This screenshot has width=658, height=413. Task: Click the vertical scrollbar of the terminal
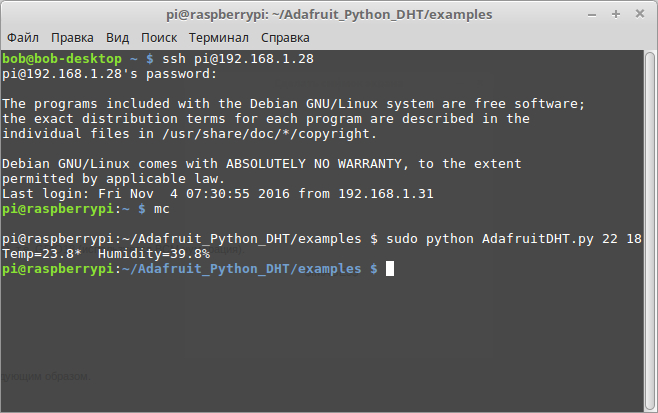click(650, 231)
